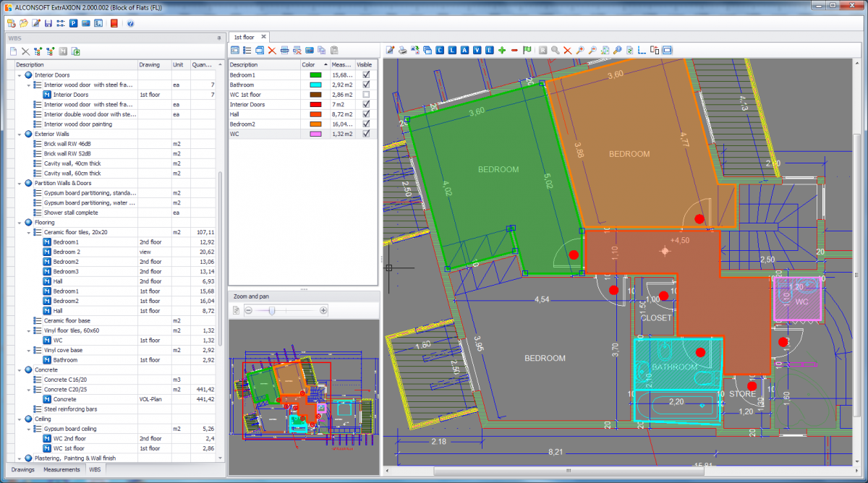Select the WBS bottom tab
Screen dimensions: 868x483
pos(95,470)
